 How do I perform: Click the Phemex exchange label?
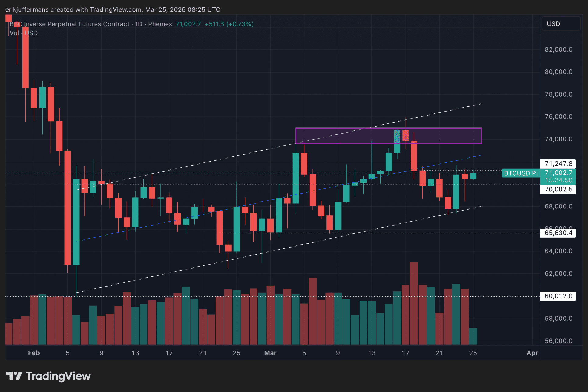(160, 24)
